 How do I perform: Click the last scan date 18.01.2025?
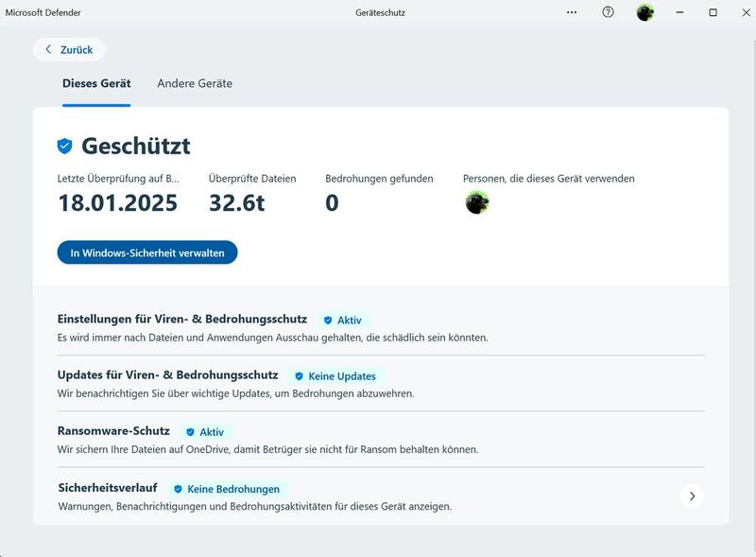point(118,202)
